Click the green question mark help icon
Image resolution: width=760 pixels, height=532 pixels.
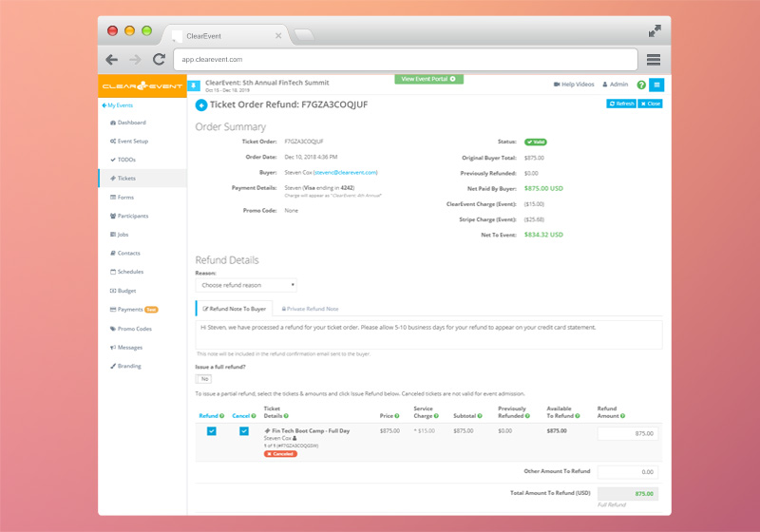[641, 85]
